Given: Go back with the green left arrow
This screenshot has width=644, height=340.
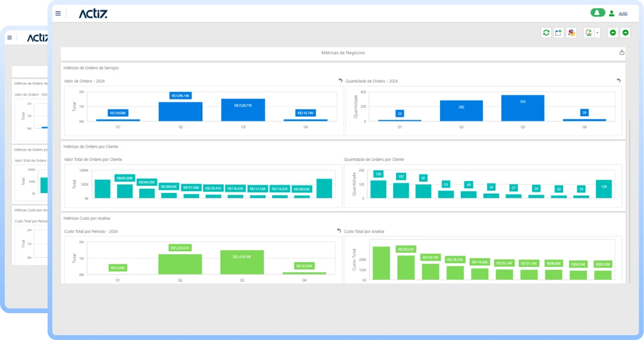Looking at the screenshot, I should [612, 33].
